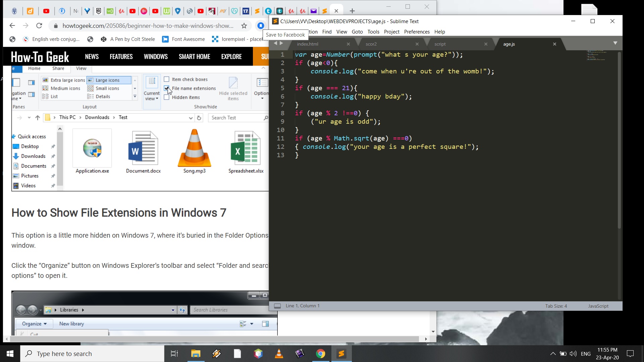The height and width of the screenshot is (362, 644).
Task: Click search bar in Windows Explorer
Action: point(238,117)
